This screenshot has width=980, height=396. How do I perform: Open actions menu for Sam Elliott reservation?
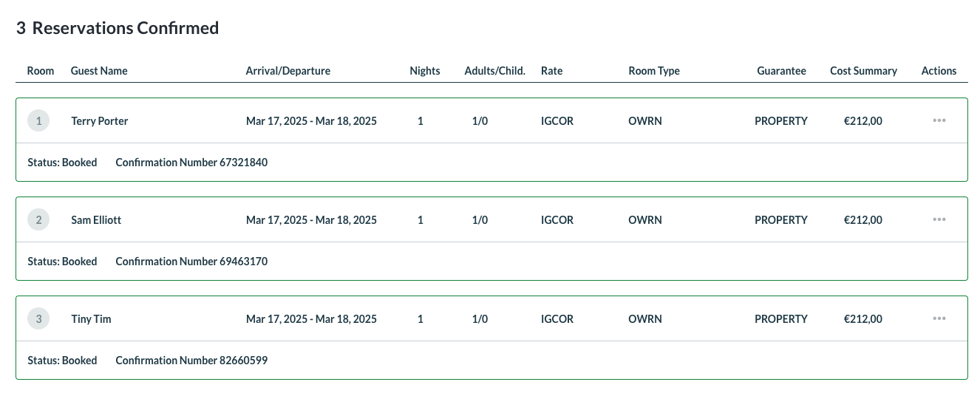939,219
